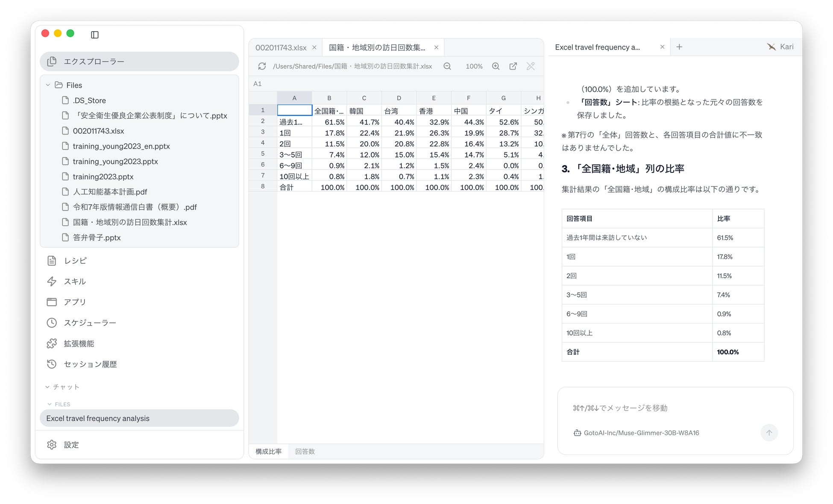Image resolution: width=833 pixels, height=504 pixels.
Task: Select the Excel travel frequency analysis chat
Action: click(x=139, y=418)
